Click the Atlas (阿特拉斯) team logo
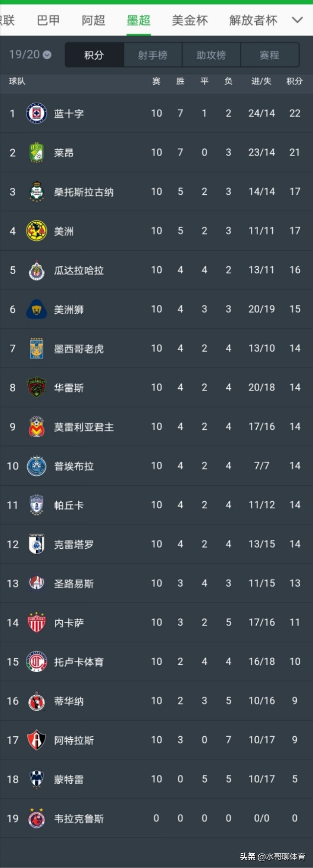 [x=36, y=740]
